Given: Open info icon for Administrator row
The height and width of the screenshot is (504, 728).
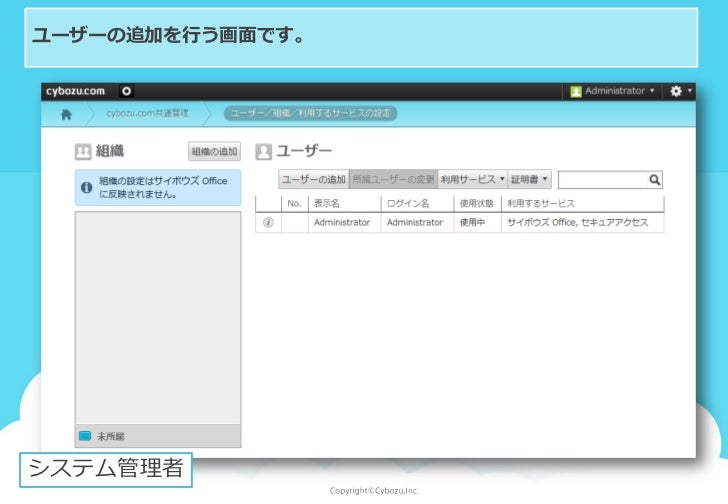Looking at the screenshot, I should point(268,222).
